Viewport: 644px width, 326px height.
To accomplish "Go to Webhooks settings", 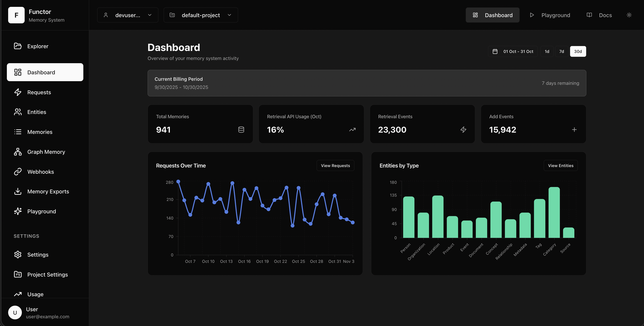I will point(40,172).
